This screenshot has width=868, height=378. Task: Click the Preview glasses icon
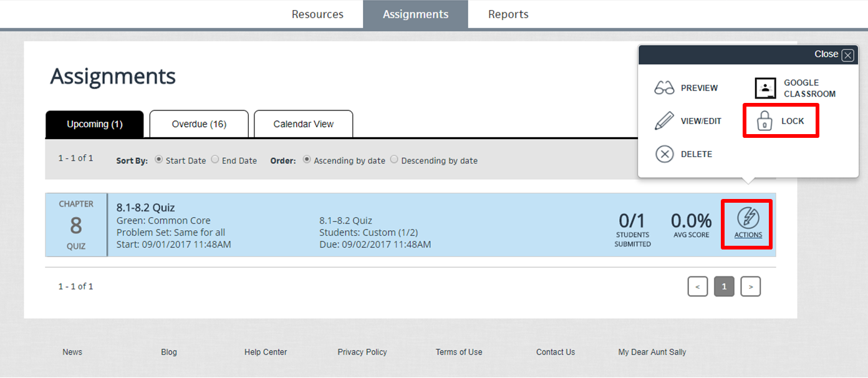click(664, 88)
